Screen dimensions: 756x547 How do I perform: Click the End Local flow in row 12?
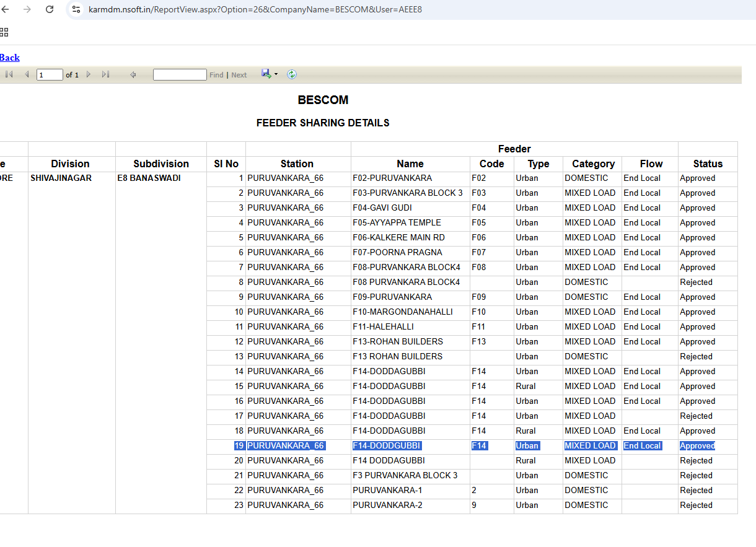642,342
